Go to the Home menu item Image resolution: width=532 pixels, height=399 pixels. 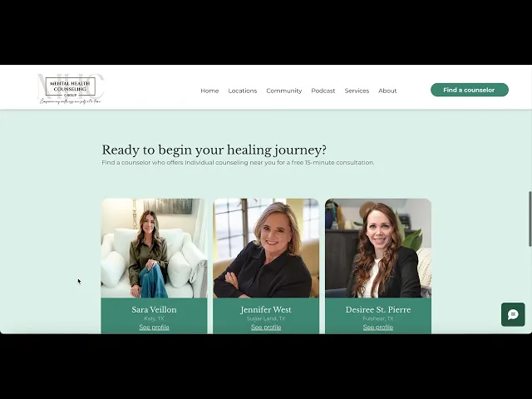[209, 91]
